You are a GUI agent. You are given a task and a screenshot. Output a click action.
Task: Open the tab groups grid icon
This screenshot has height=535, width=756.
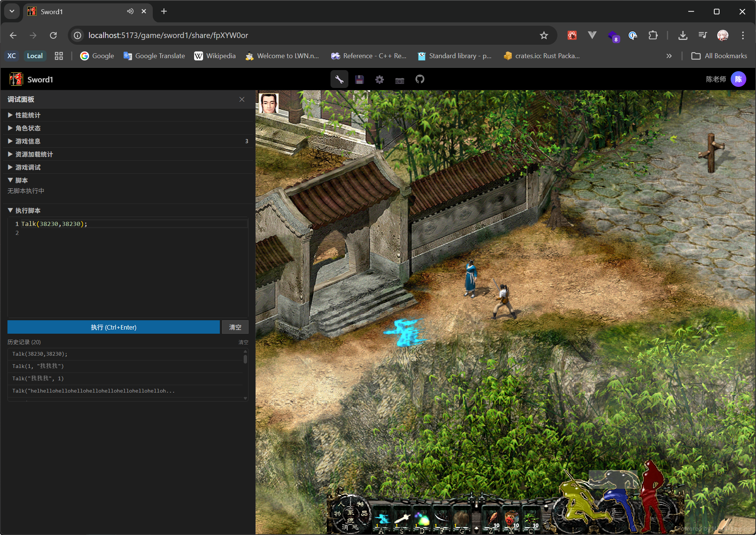[59, 56]
